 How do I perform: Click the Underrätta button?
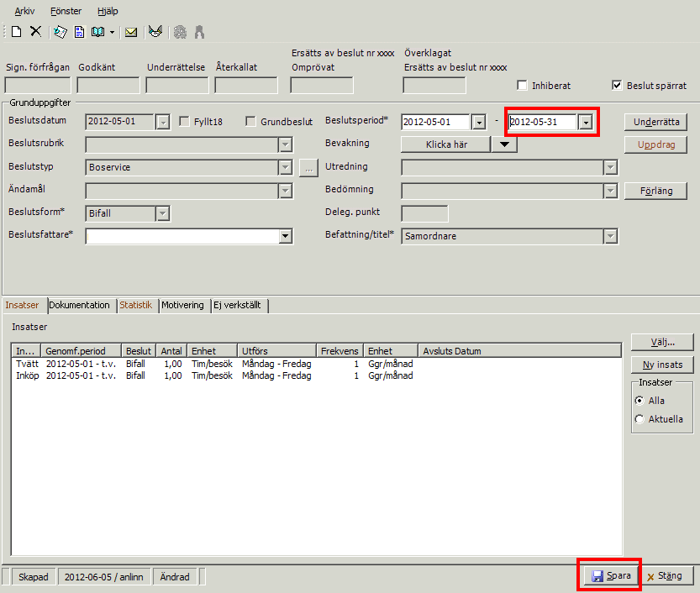pyautogui.click(x=655, y=122)
